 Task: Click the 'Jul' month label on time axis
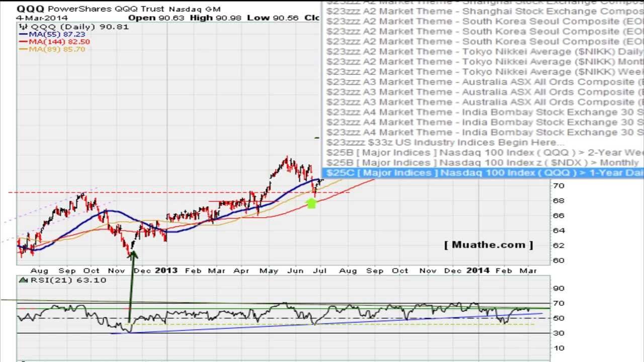click(x=320, y=271)
